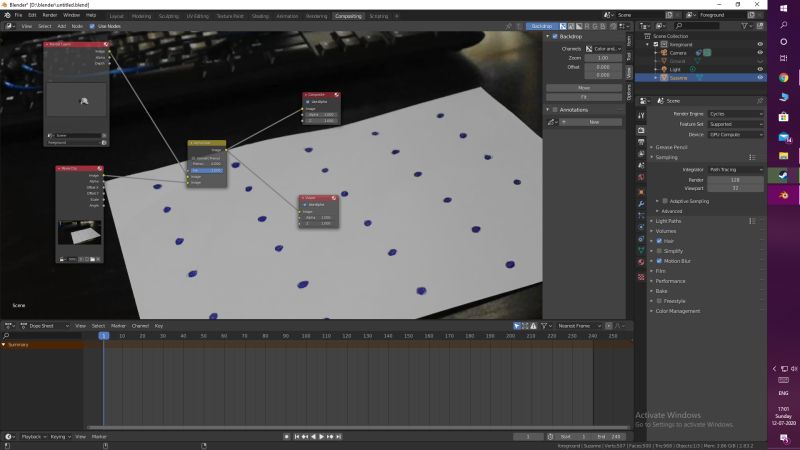Click the backdrop Fit button
Screen dimensions: 800x450
(x=584, y=96)
